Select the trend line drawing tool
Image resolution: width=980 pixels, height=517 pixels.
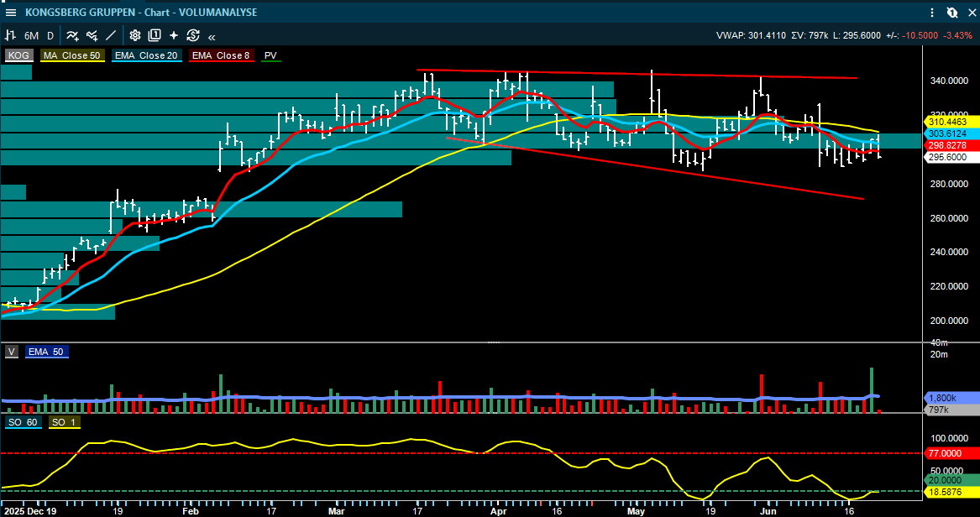pyautogui.click(x=111, y=35)
